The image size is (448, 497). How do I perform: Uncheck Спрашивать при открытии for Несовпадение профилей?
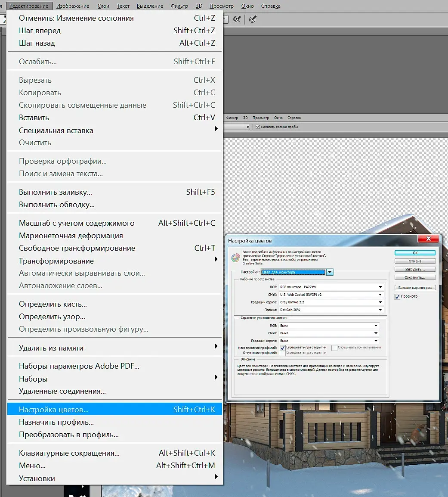point(283,348)
